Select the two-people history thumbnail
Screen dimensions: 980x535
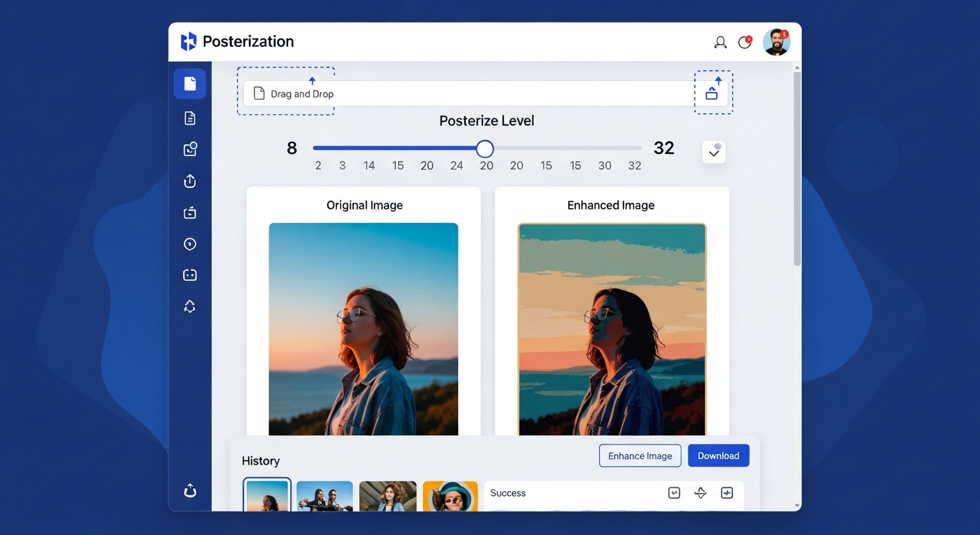coord(324,496)
